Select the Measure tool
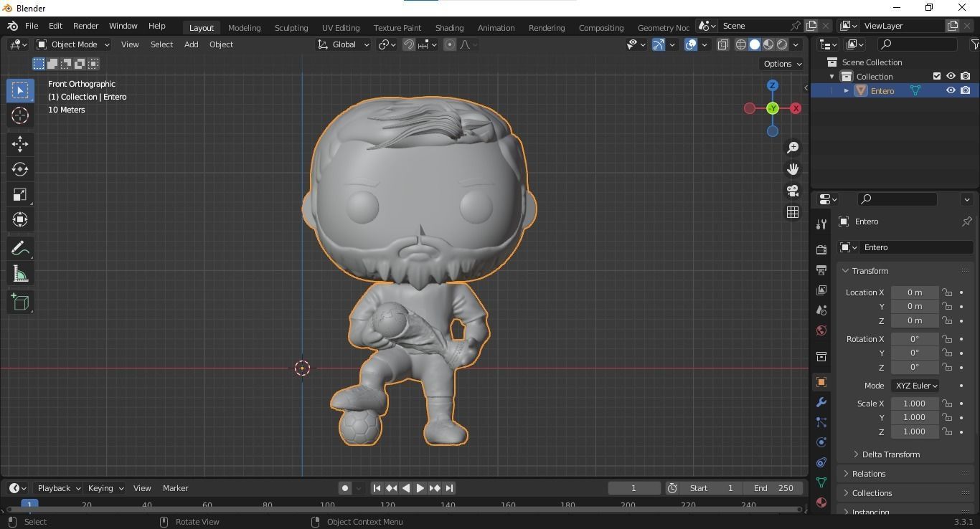Image resolution: width=980 pixels, height=529 pixels. [20, 273]
